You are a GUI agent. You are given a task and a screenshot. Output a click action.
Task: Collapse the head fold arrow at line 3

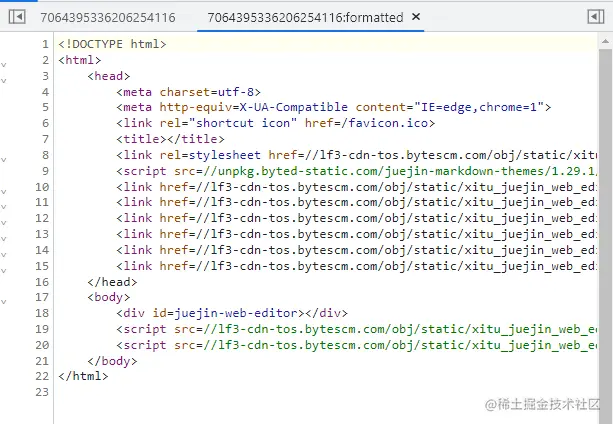point(4,81)
